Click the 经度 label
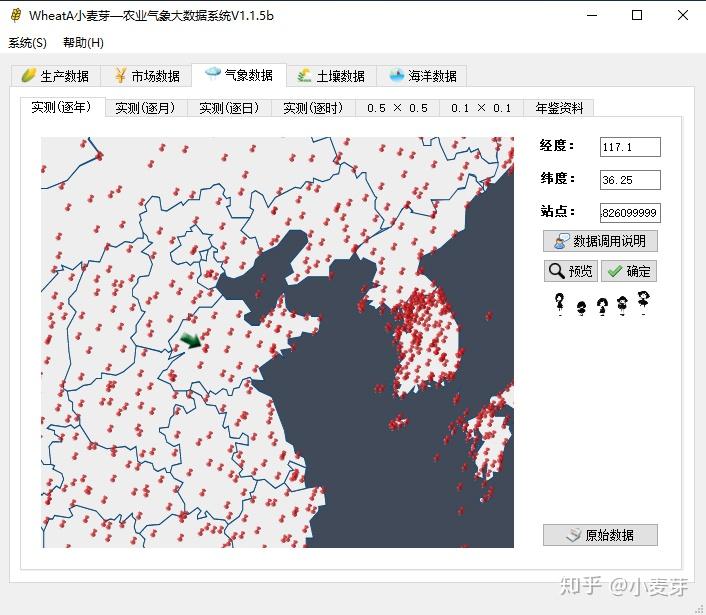This screenshot has width=706, height=615. (x=557, y=146)
